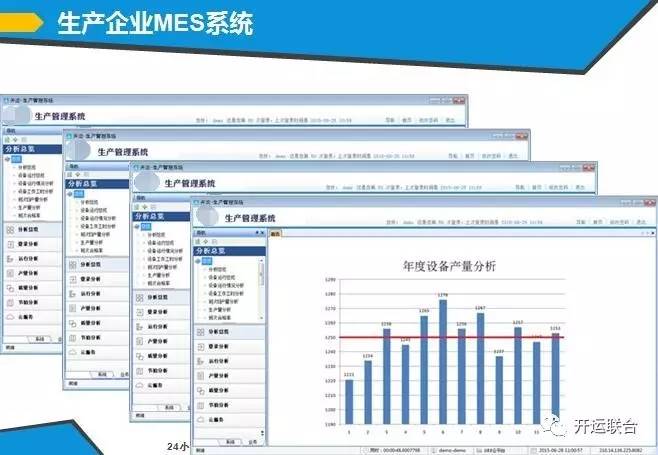The image size is (658, 455).
Task: Click the pin icon on front navigation panel
Action: tap(261, 233)
